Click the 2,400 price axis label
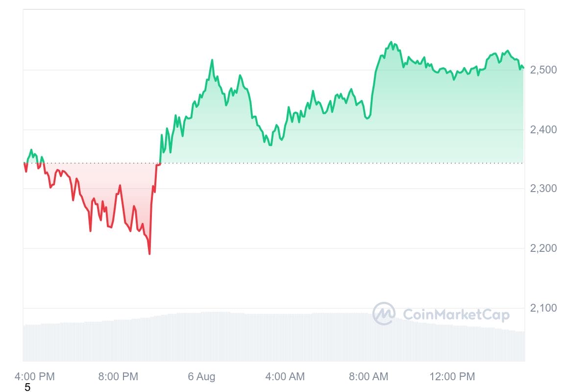Screen dimensions: 588x392 click(x=543, y=130)
